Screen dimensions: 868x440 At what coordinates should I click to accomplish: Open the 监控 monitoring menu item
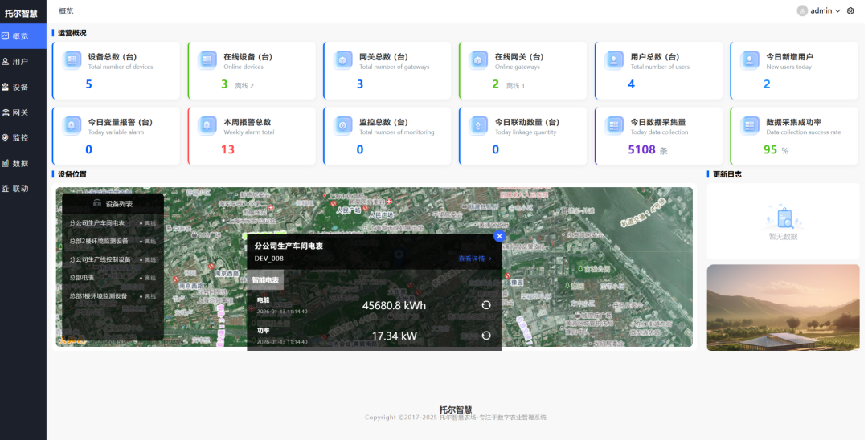23,137
